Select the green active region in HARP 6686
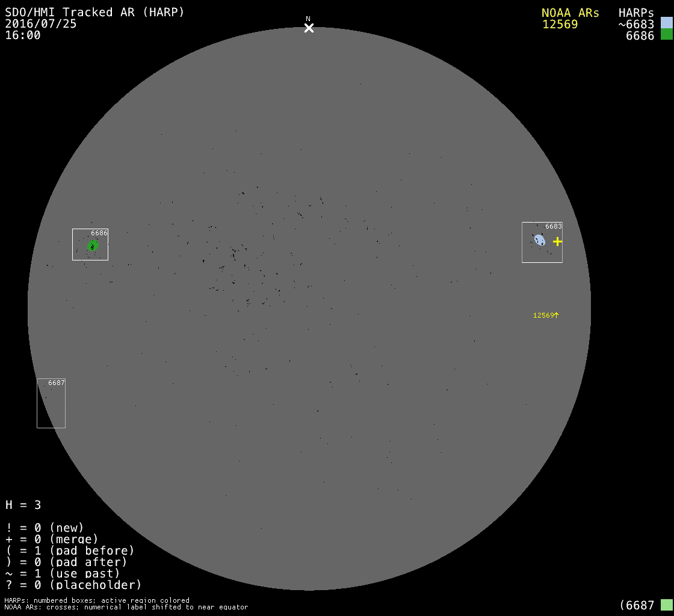Image resolution: width=674 pixels, height=616 pixels. tap(93, 245)
